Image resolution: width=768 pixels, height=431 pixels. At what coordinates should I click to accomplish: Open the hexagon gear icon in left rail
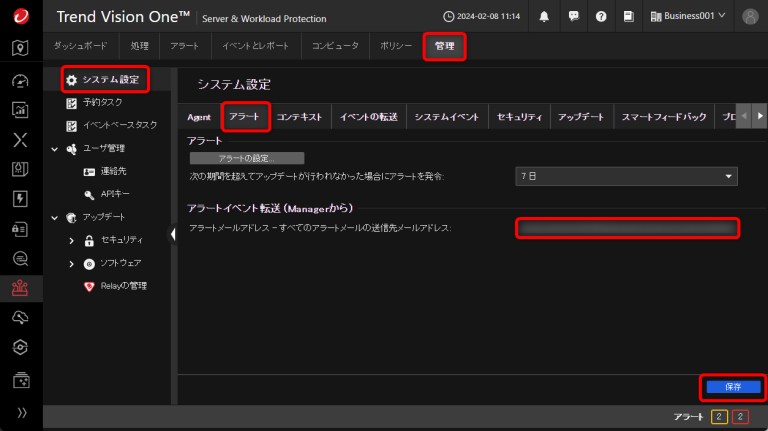20,347
